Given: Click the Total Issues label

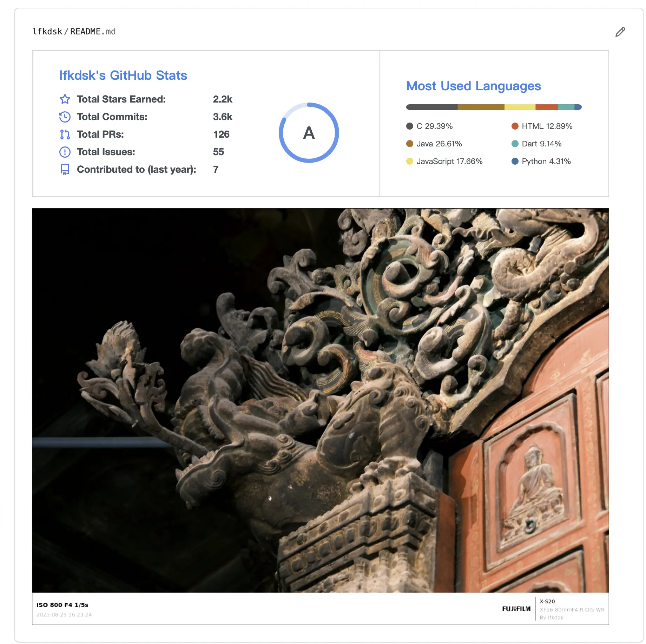Looking at the screenshot, I should (x=106, y=152).
